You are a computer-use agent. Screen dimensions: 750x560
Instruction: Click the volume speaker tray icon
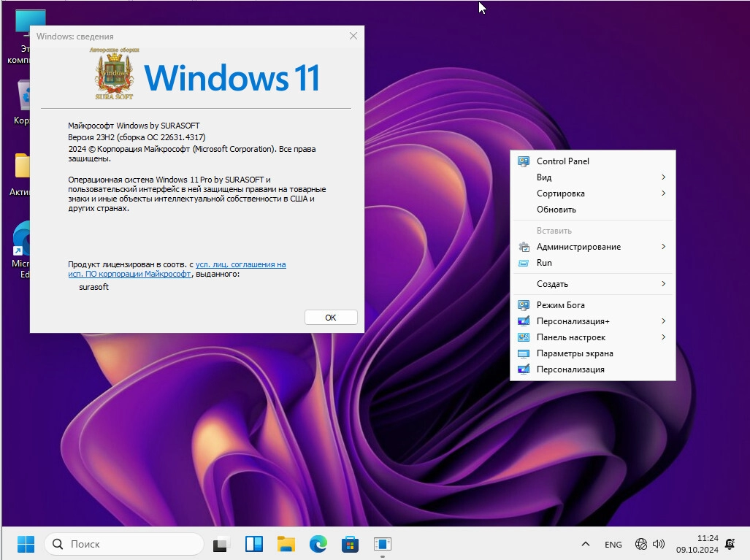[659, 544]
